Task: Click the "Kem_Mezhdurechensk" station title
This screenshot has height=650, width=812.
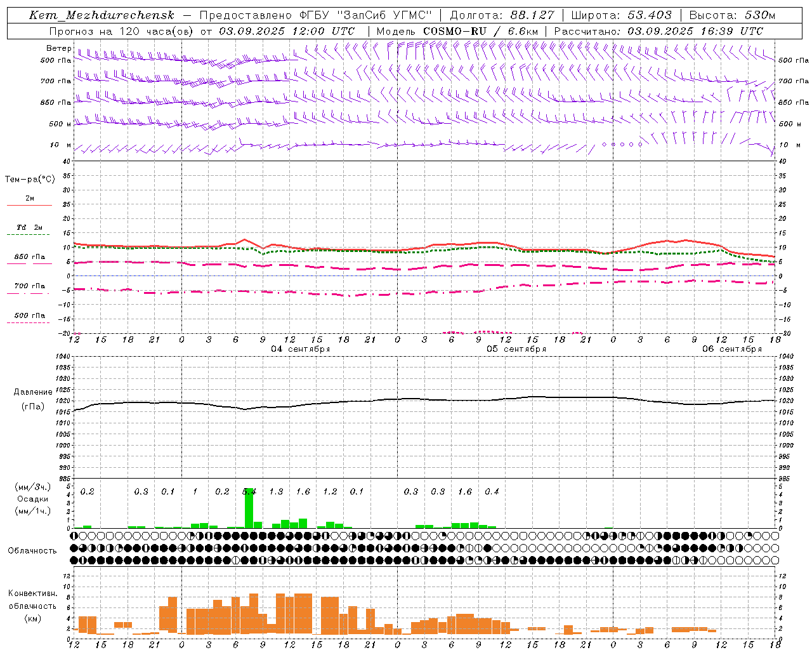Action: 101,16
